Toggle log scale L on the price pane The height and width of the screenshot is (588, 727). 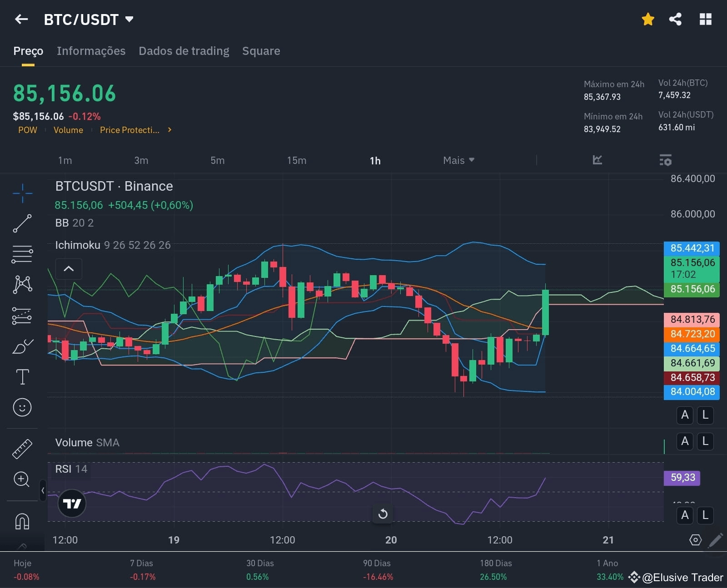point(705,415)
